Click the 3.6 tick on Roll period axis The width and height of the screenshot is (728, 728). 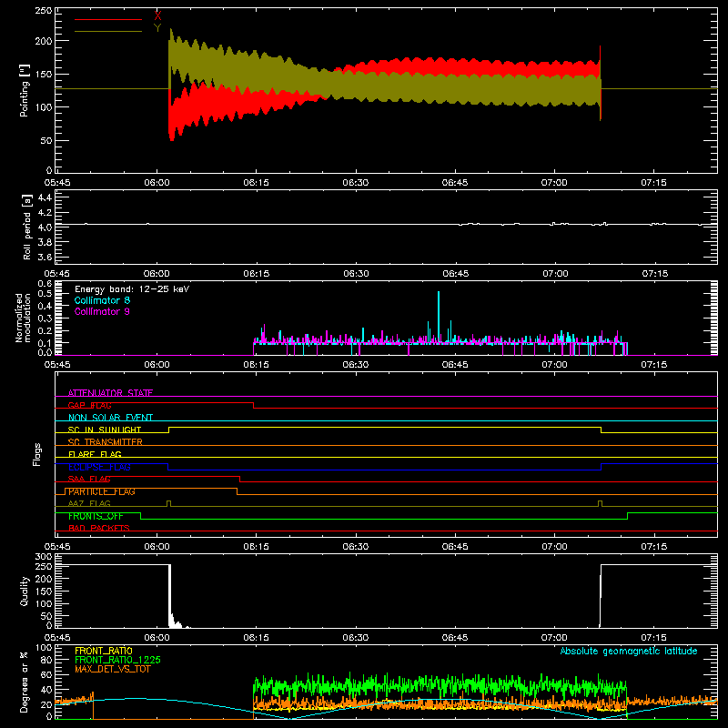(x=45, y=257)
